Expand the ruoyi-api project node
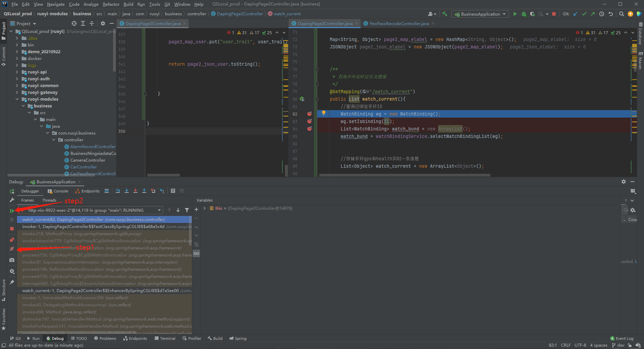Screen dimensions: 644x349 coord(17,72)
